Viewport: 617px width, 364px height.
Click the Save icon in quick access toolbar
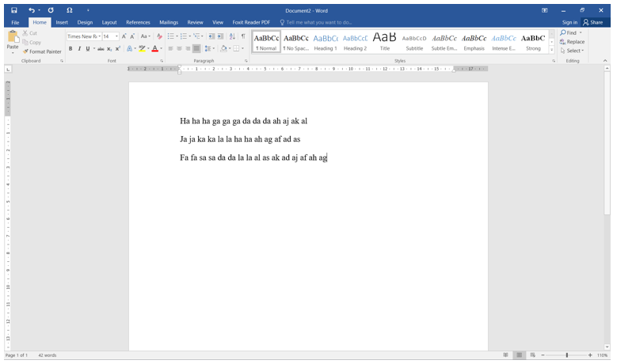13,10
